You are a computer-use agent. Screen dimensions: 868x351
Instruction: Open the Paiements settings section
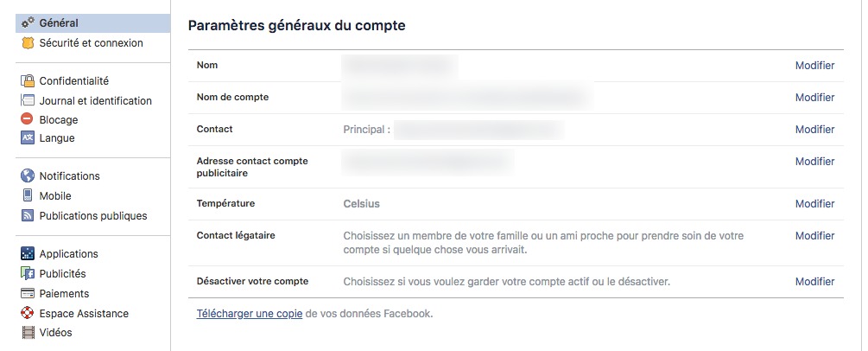tap(64, 293)
